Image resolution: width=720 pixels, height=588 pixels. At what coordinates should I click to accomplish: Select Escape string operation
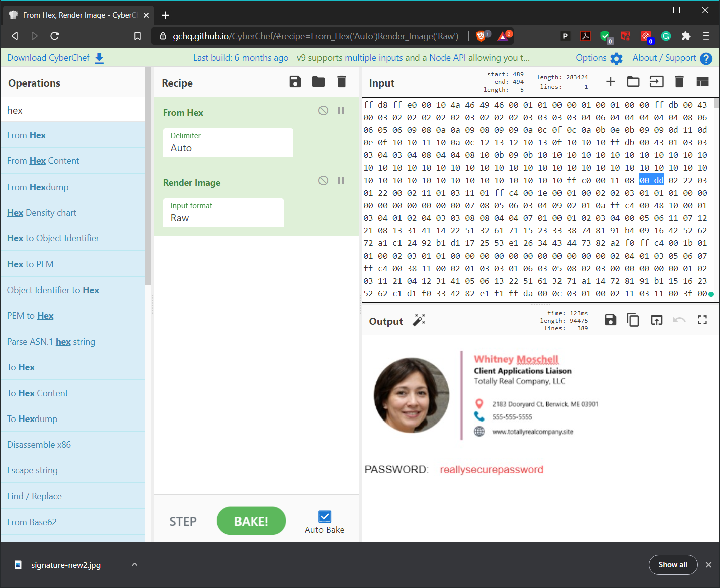(73, 470)
